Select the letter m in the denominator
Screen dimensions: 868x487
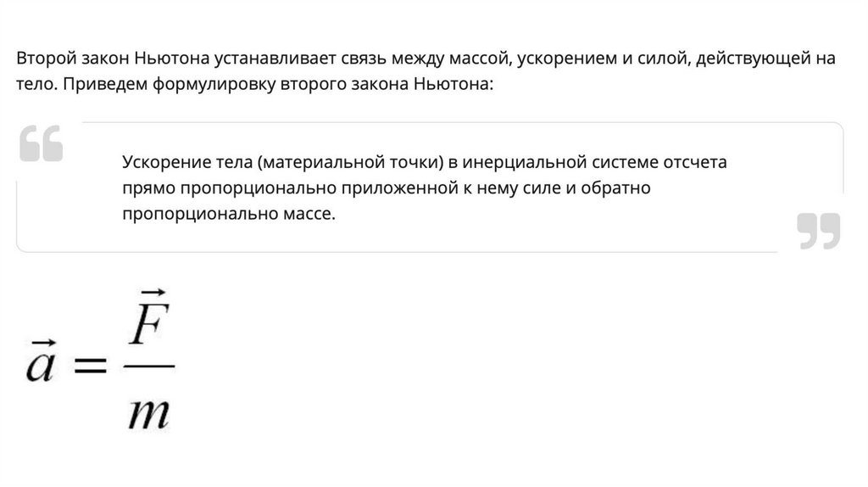151,411
